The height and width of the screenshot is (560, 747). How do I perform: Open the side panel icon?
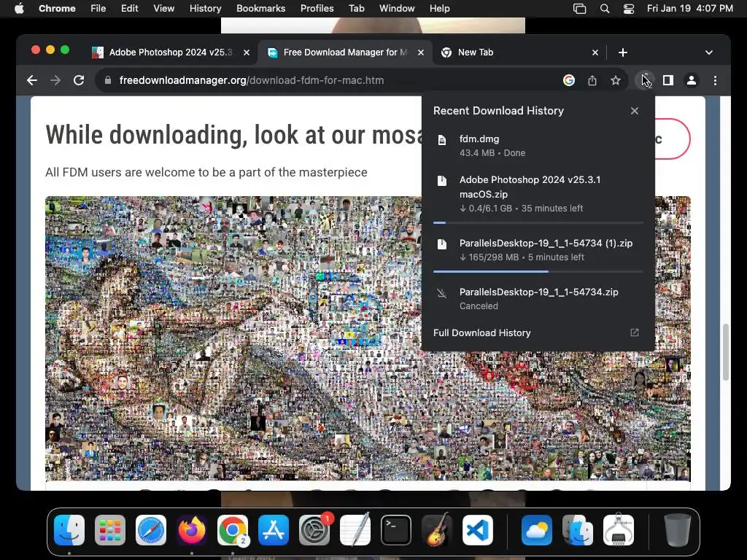point(668,80)
